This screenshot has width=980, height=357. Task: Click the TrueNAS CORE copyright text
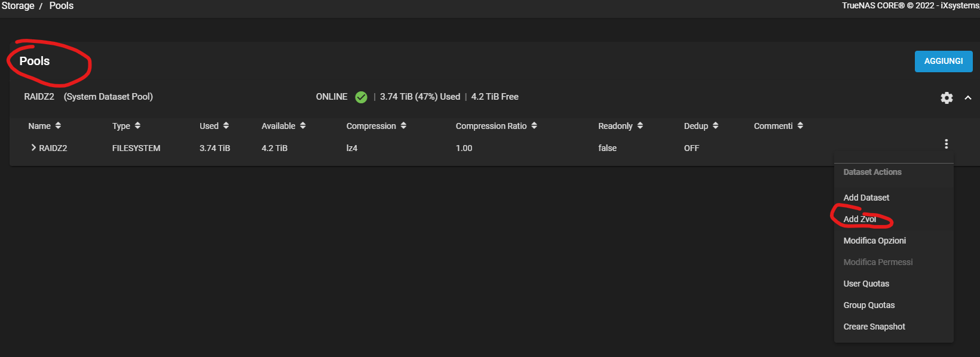point(911,5)
